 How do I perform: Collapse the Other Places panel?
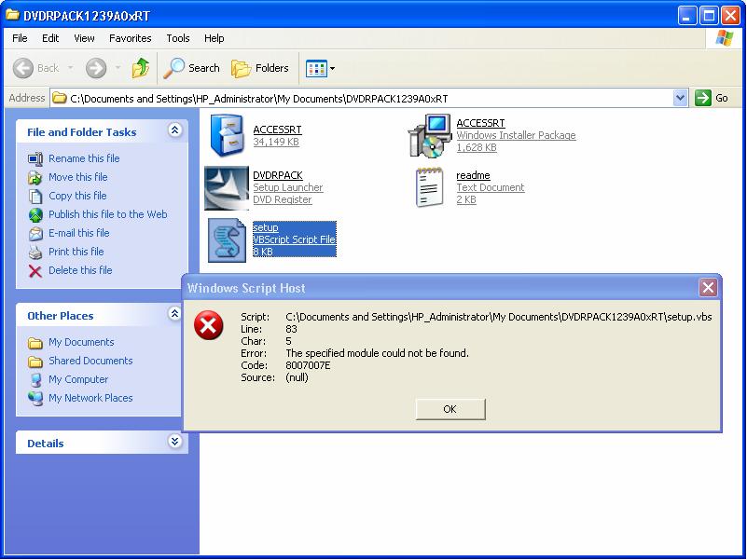[x=174, y=313]
